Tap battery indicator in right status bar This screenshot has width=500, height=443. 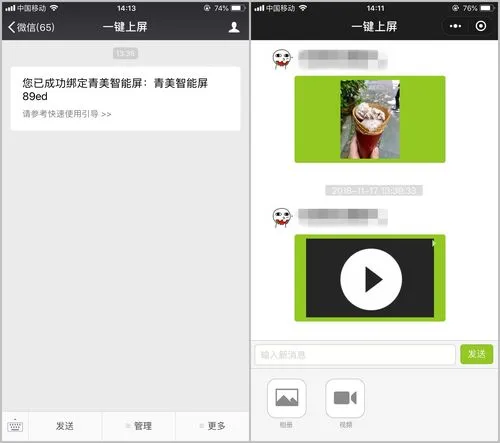pyautogui.click(x=487, y=8)
